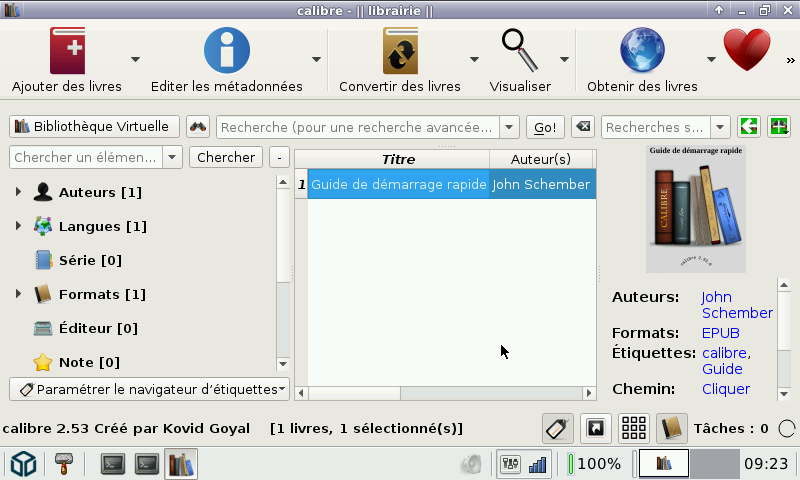Open Editer les métadonnées tool

click(x=226, y=51)
